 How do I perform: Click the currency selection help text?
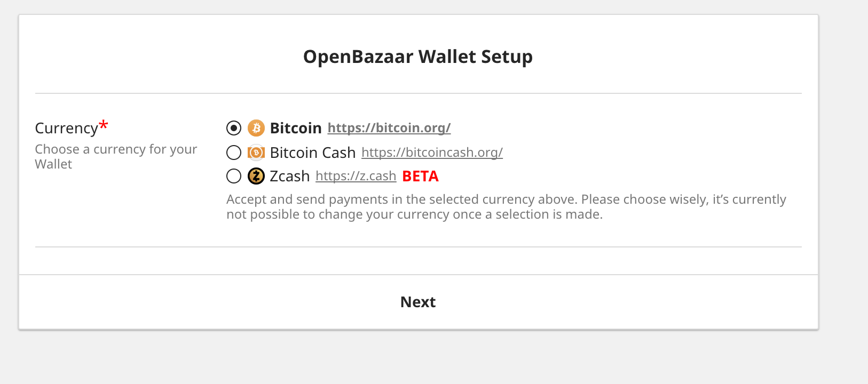tap(506, 206)
